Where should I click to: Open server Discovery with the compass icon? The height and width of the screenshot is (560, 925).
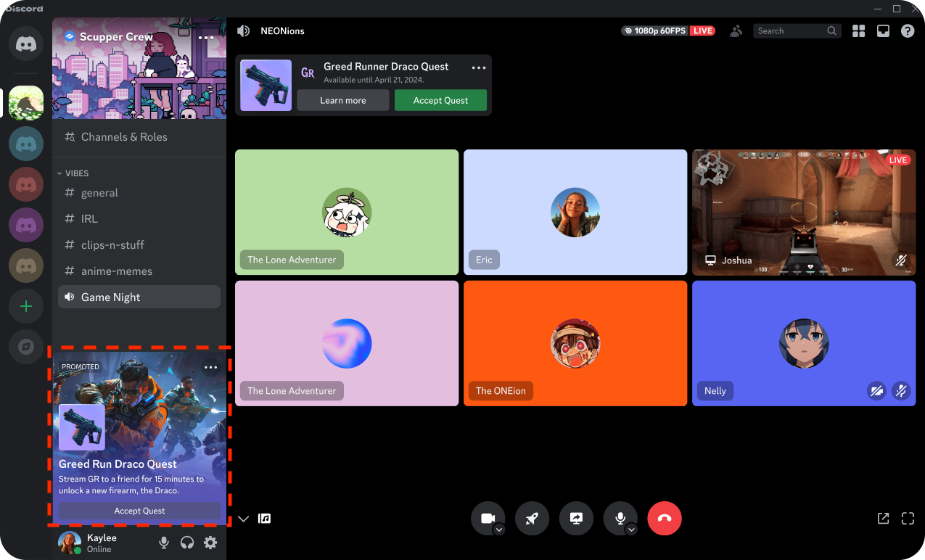click(25, 347)
